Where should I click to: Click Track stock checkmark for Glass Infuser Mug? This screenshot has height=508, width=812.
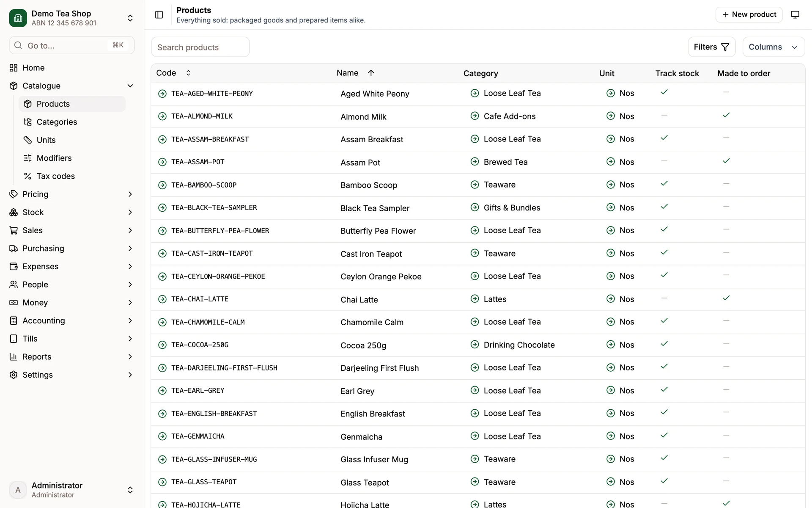(664, 458)
